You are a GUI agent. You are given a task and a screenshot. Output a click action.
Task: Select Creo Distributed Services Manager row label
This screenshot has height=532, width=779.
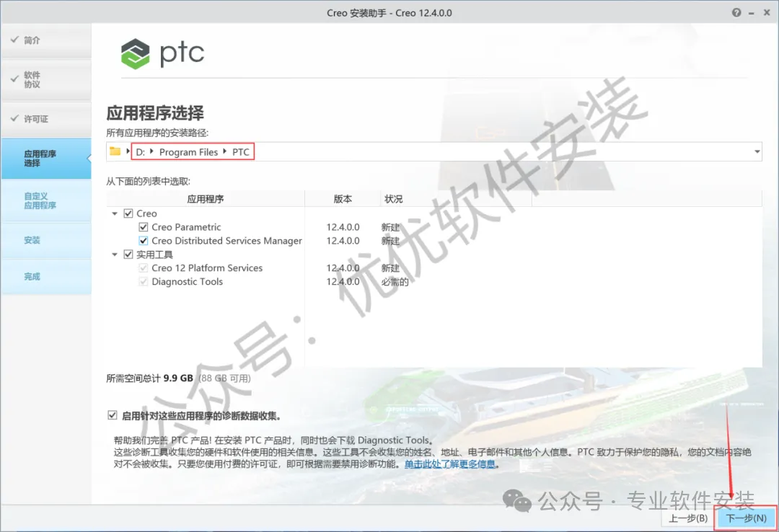226,241
